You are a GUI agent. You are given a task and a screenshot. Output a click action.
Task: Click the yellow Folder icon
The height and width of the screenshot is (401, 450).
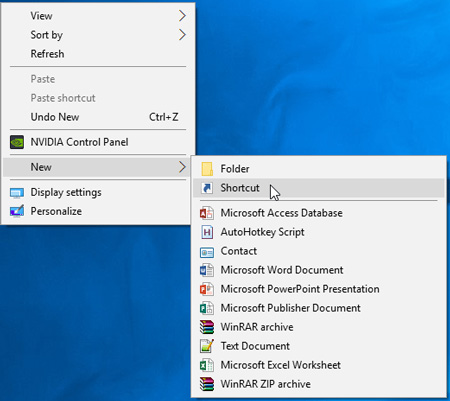(207, 169)
